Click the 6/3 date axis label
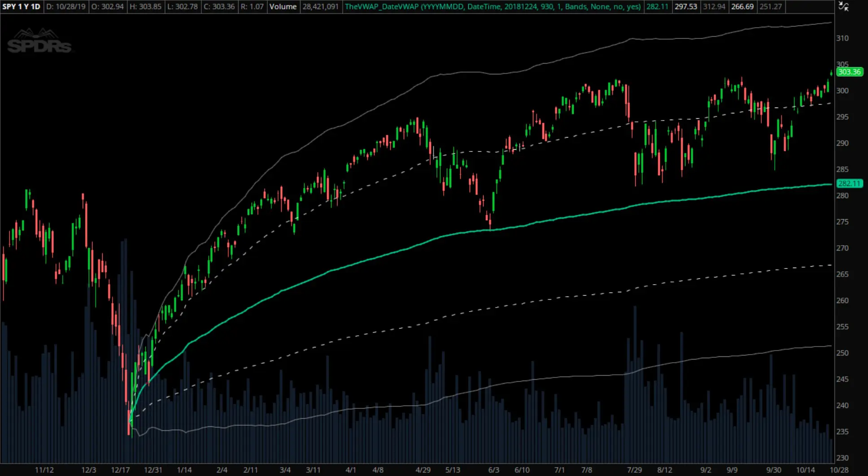 click(x=493, y=470)
